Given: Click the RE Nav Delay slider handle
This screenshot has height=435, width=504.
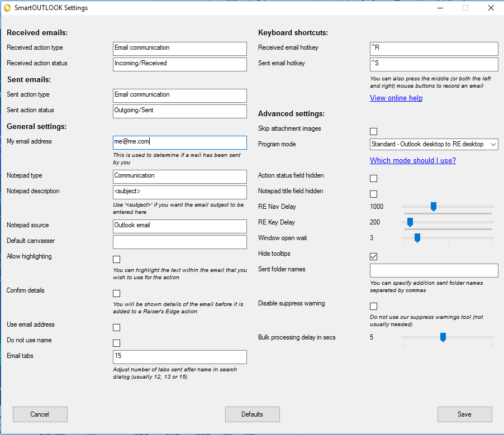Looking at the screenshot, I should [x=433, y=207].
